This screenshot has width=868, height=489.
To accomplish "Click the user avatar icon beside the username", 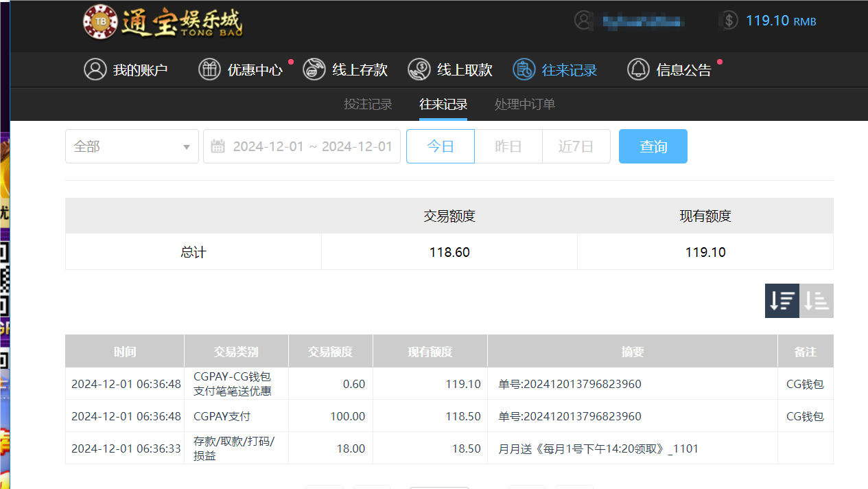I will pyautogui.click(x=583, y=21).
